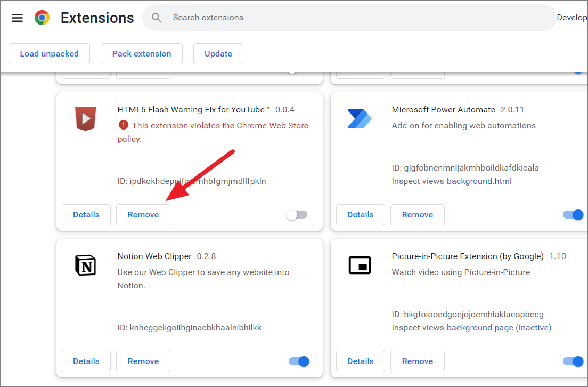Click the Picture-in-Picture Extension (by Google) title
The height and width of the screenshot is (387, 588).
[x=468, y=256]
